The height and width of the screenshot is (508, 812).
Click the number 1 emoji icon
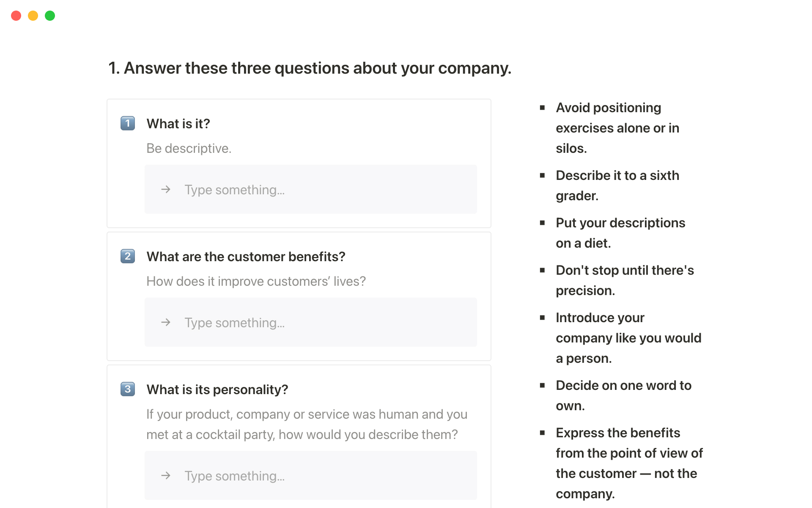(x=128, y=123)
